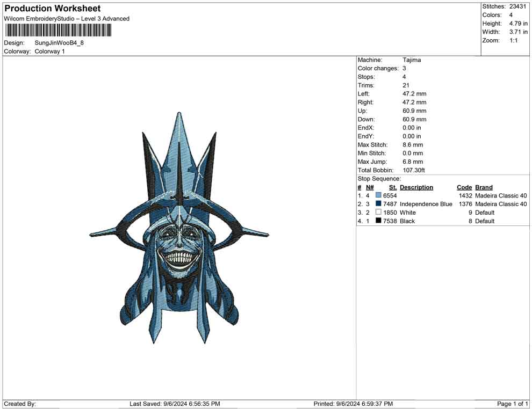
Task: Click the Independence Blue 7487 swatch
Action: (378, 203)
